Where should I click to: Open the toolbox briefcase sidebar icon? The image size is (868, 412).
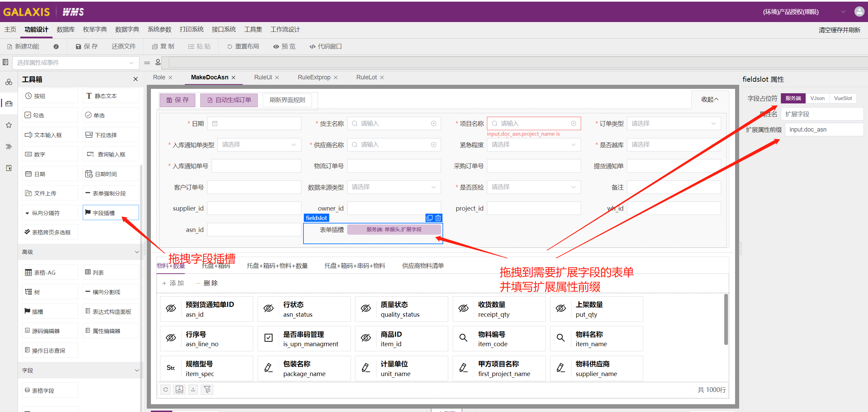point(9,103)
